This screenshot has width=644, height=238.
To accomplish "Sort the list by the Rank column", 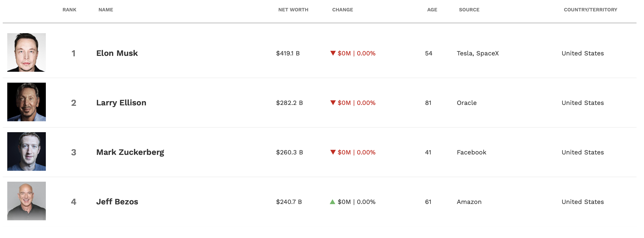I will [69, 10].
